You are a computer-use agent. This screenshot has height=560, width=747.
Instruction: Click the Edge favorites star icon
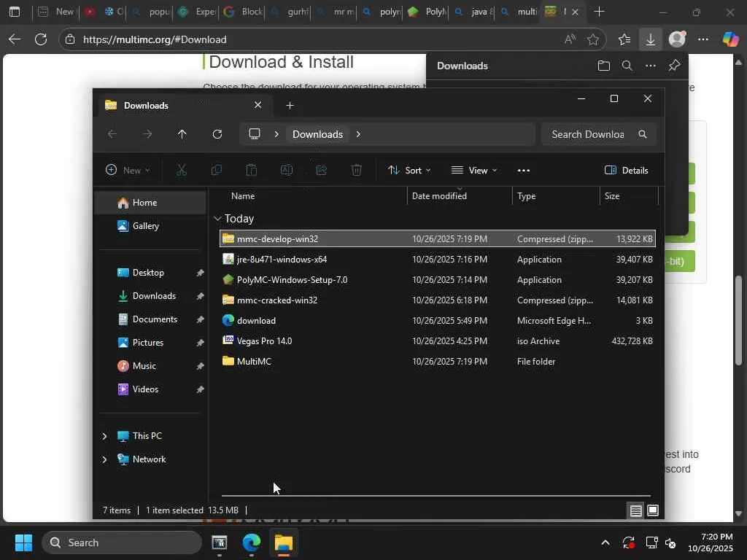[x=593, y=39]
